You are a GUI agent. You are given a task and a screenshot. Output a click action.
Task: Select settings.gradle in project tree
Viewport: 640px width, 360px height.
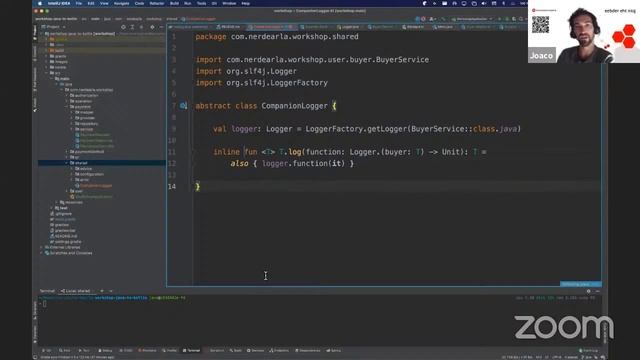click(x=68, y=242)
